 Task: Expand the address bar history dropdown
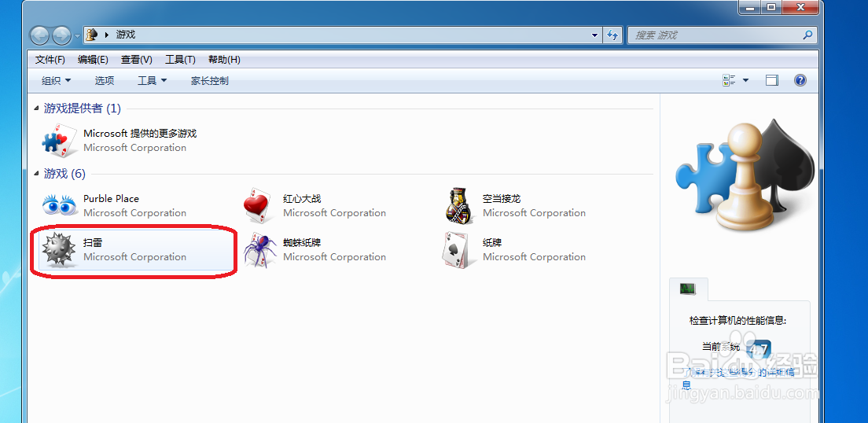[x=595, y=35]
